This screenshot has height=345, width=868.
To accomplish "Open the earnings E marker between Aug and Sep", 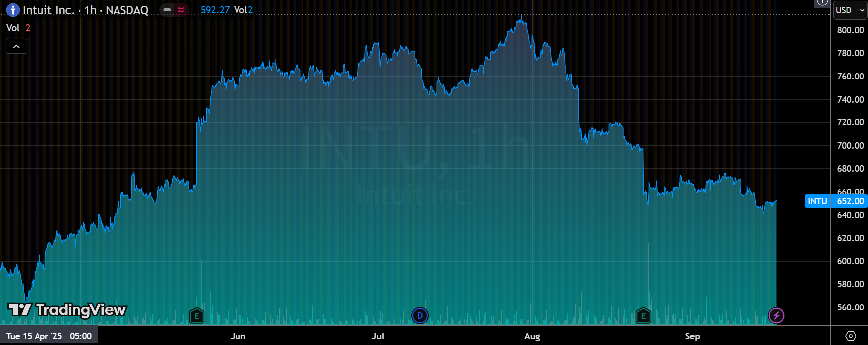I will [x=643, y=316].
